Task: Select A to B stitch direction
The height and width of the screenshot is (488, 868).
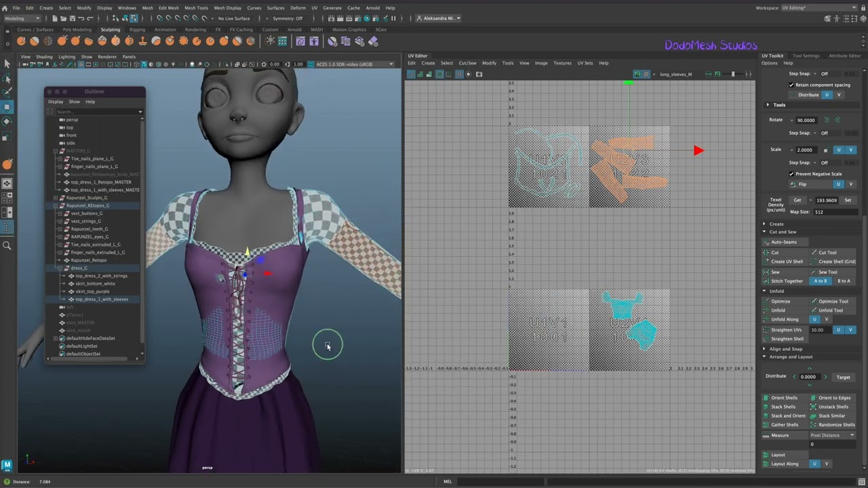Action: (x=821, y=281)
